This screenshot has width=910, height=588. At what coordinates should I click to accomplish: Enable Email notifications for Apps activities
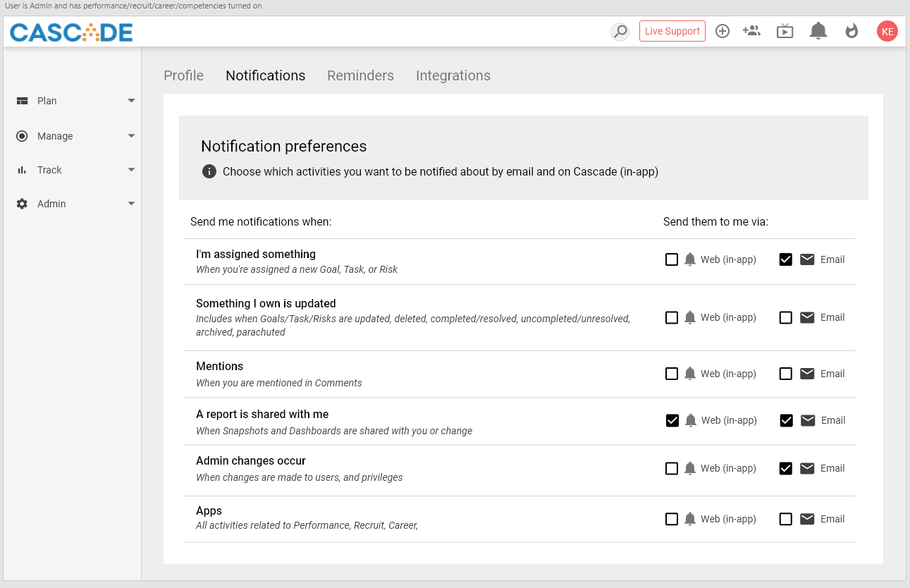tap(785, 519)
